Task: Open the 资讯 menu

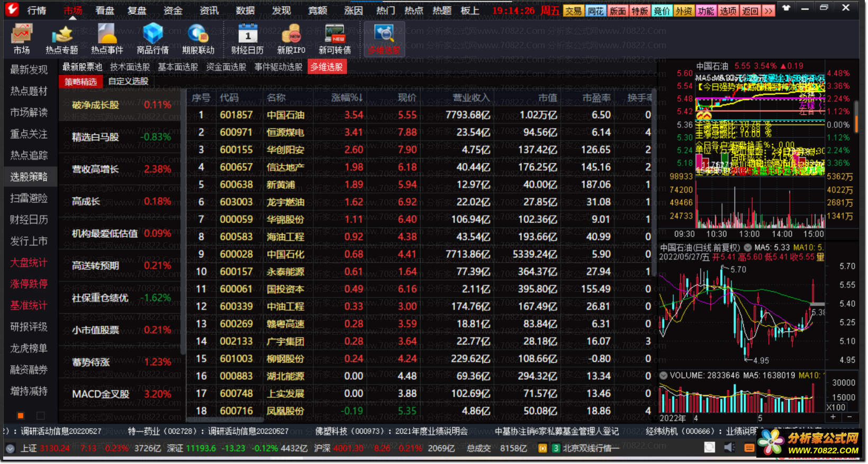Action: coord(209,11)
